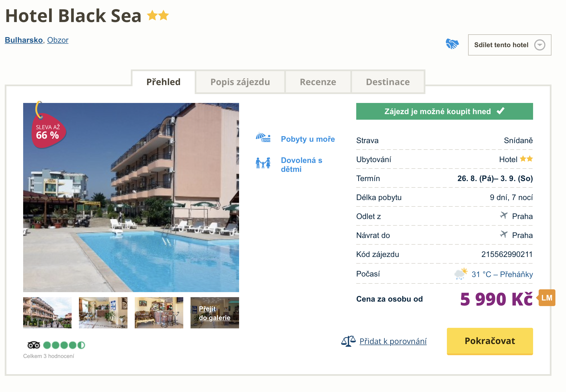Click the weather showers cloud icon

click(x=461, y=273)
